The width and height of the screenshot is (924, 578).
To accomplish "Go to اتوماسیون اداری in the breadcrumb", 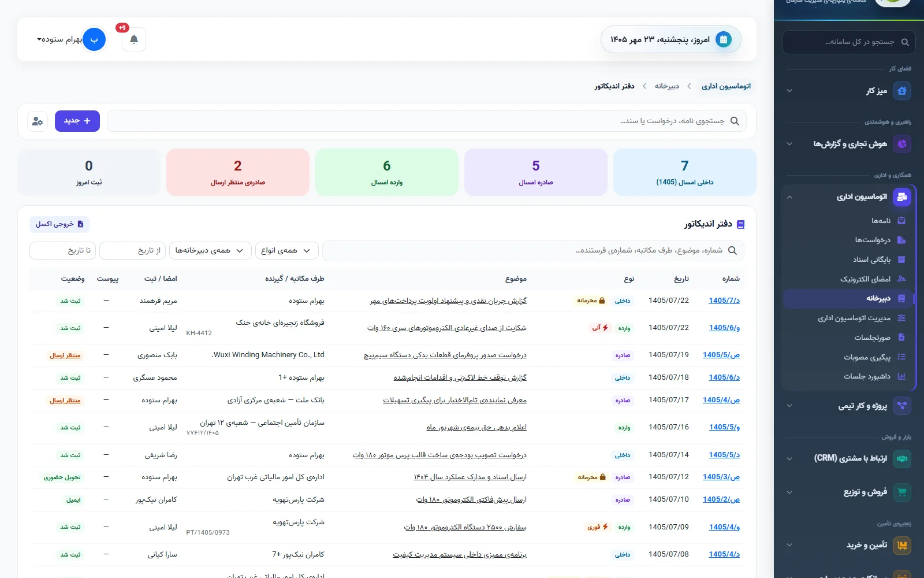I will [x=726, y=86].
